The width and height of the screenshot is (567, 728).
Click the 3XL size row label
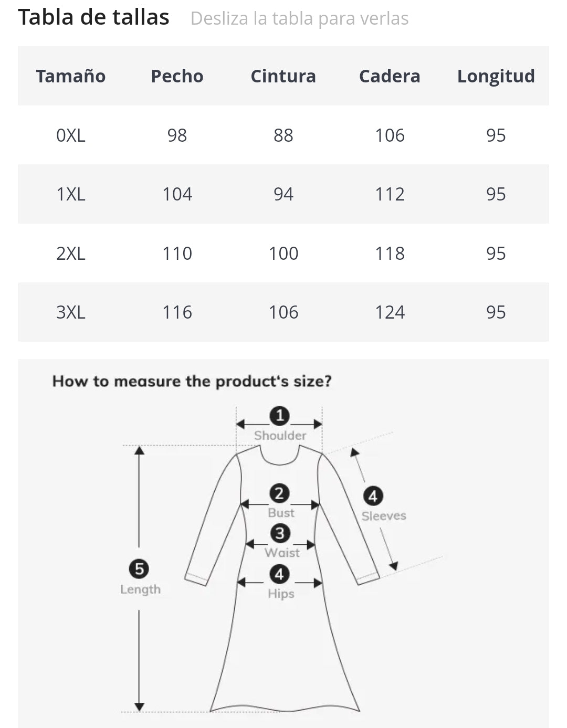[x=71, y=312]
